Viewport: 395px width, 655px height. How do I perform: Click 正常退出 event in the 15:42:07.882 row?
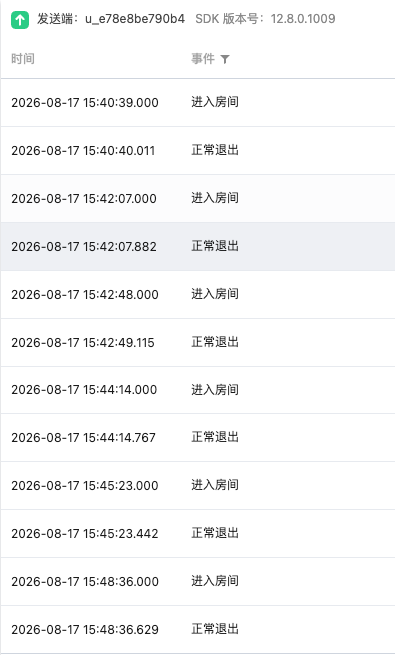tap(215, 246)
